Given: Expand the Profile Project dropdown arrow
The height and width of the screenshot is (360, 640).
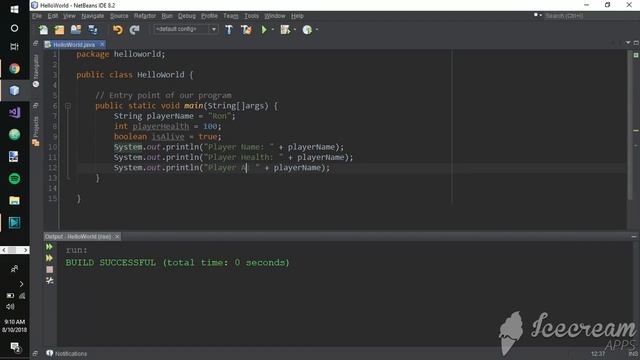Looking at the screenshot, I should pos(317,29).
